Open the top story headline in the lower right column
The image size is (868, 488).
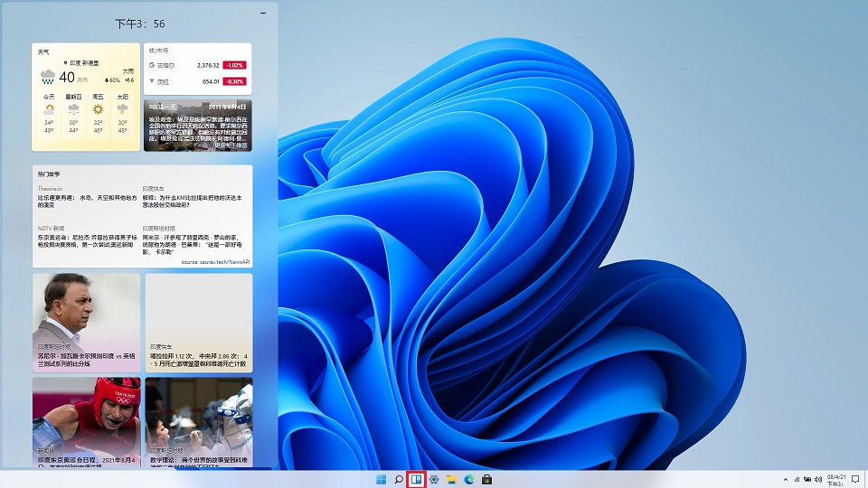pyautogui.click(x=192, y=244)
